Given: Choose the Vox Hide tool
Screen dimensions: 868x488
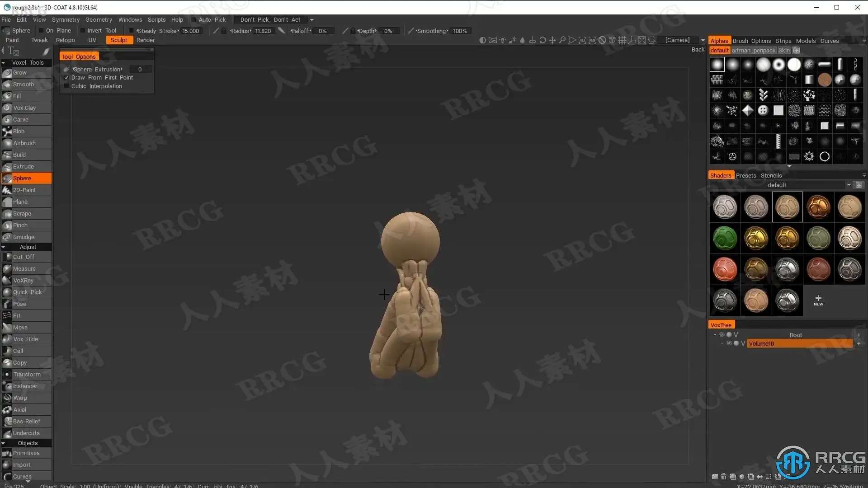Looking at the screenshot, I should (x=25, y=339).
